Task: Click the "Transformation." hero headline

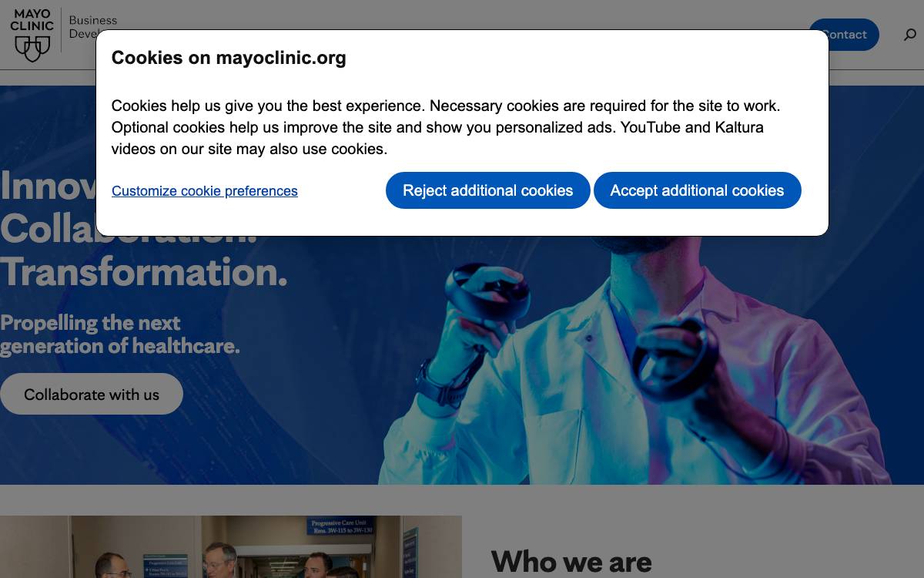Action: [x=144, y=271]
